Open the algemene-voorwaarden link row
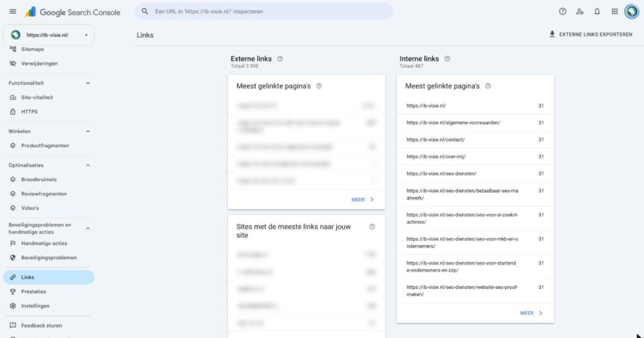This screenshot has width=644, height=338. 475,123
